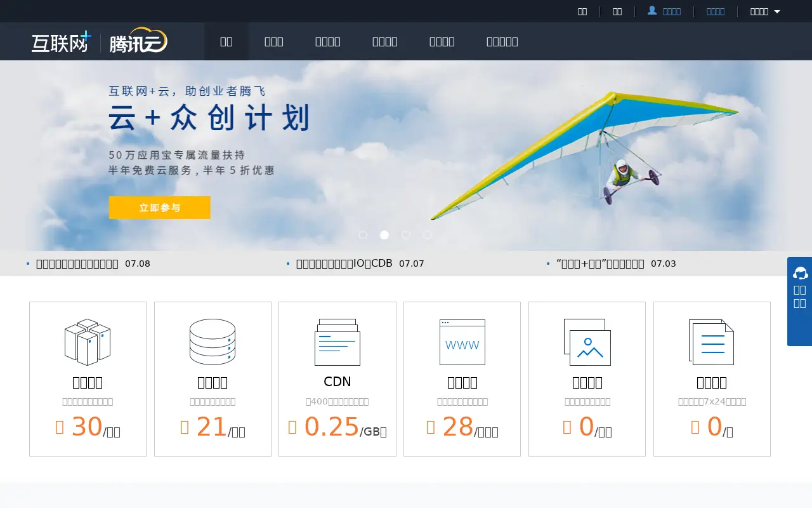Select the first banner carousel dot
Viewport: 812px width, 508px height.
[x=363, y=235]
